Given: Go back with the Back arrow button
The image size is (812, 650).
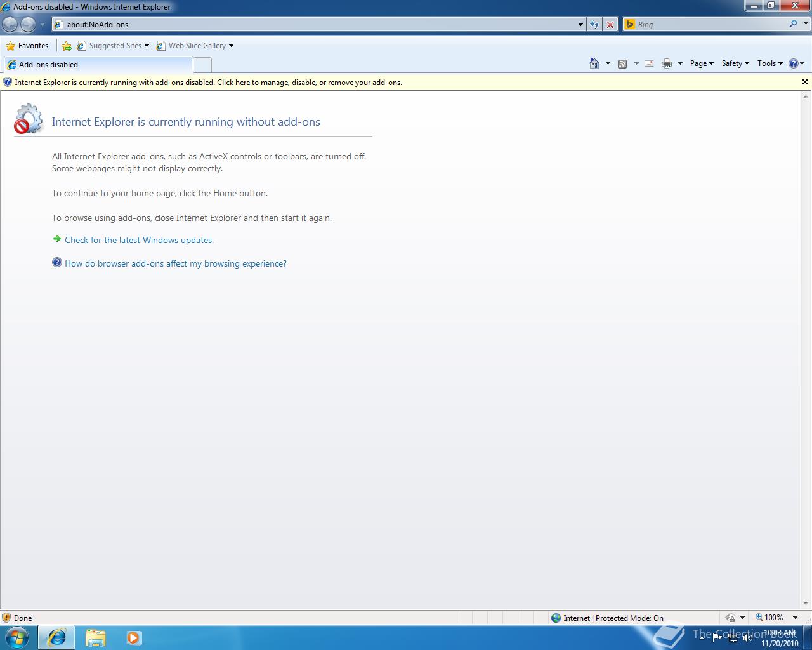Looking at the screenshot, I should 10,24.
